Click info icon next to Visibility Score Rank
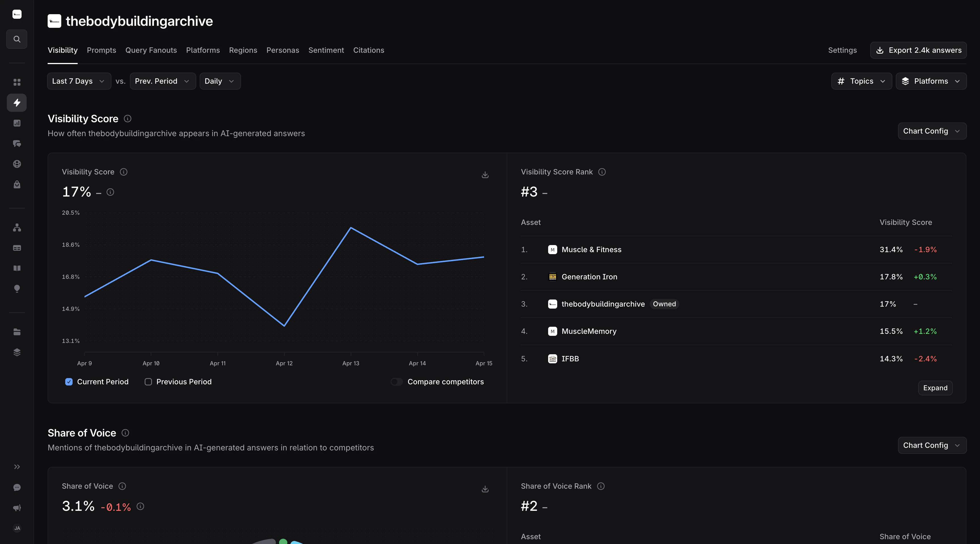 (x=602, y=172)
